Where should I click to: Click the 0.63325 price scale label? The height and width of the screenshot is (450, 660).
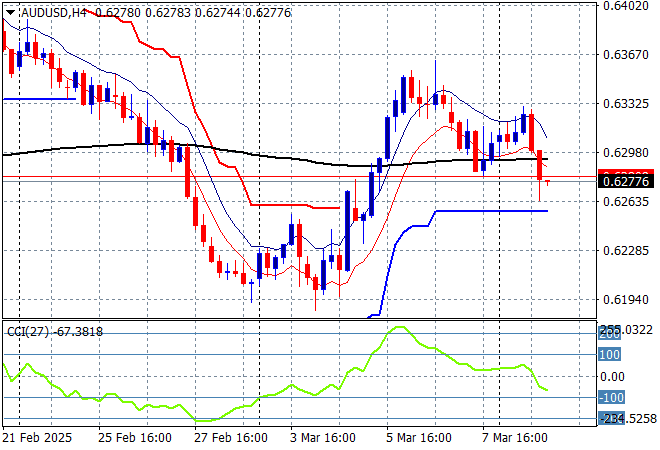coord(627,103)
